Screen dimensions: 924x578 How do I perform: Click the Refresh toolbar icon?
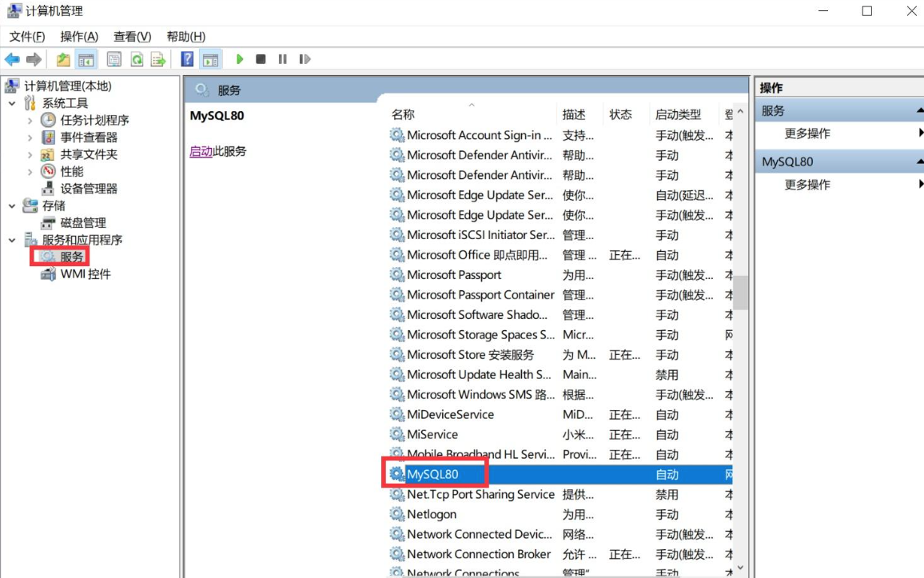[137, 59]
